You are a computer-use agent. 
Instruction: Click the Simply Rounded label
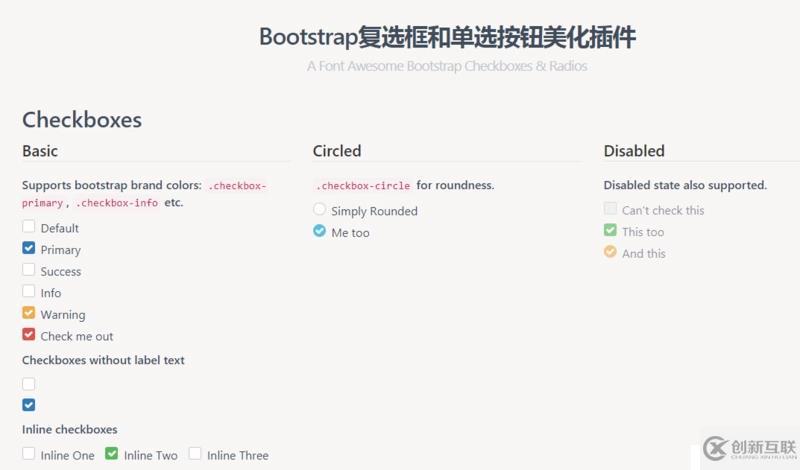(374, 211)
